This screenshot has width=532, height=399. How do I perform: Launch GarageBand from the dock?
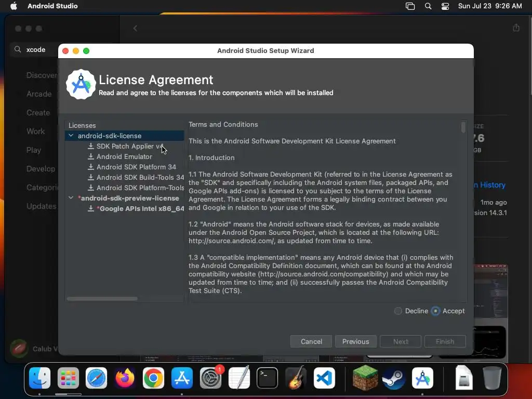(x=296, y=378)
